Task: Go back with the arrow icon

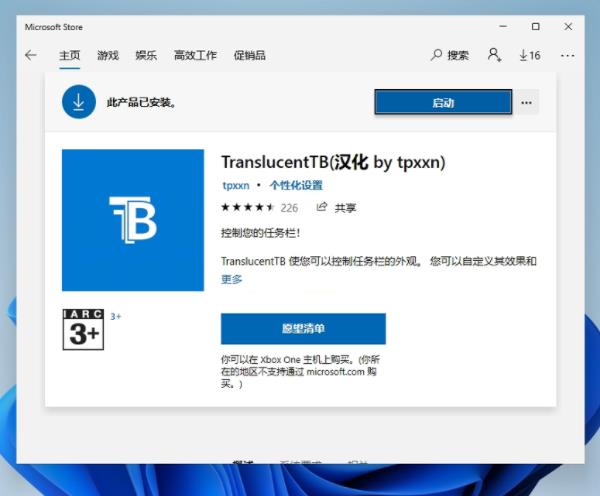Action: pos(31,55)
